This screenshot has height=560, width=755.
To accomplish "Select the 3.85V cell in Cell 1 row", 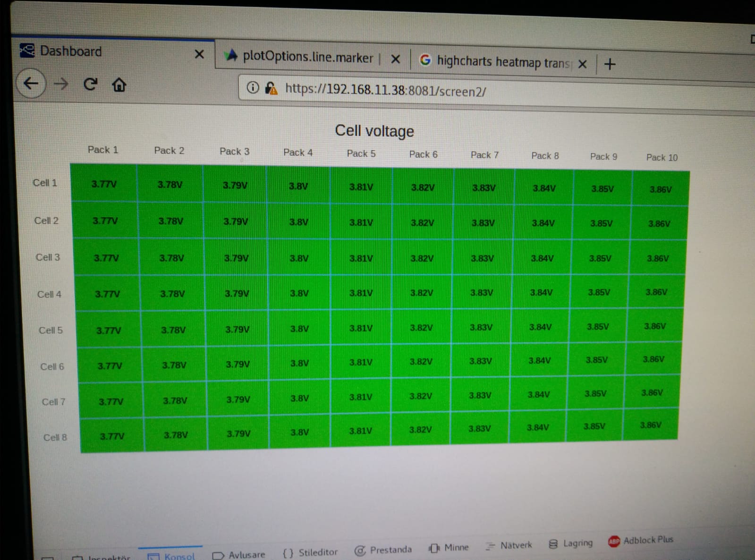I will coord(602,188).
